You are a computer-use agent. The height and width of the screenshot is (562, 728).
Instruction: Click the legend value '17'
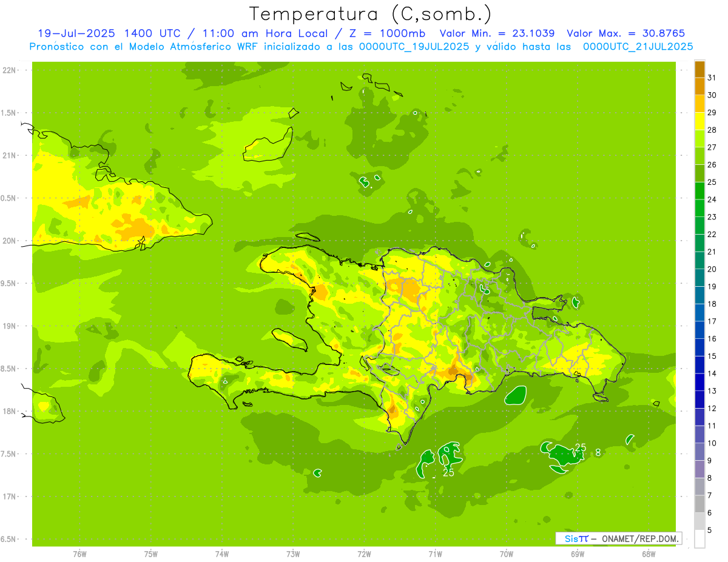pyautogui.click(x=712, y=321)
